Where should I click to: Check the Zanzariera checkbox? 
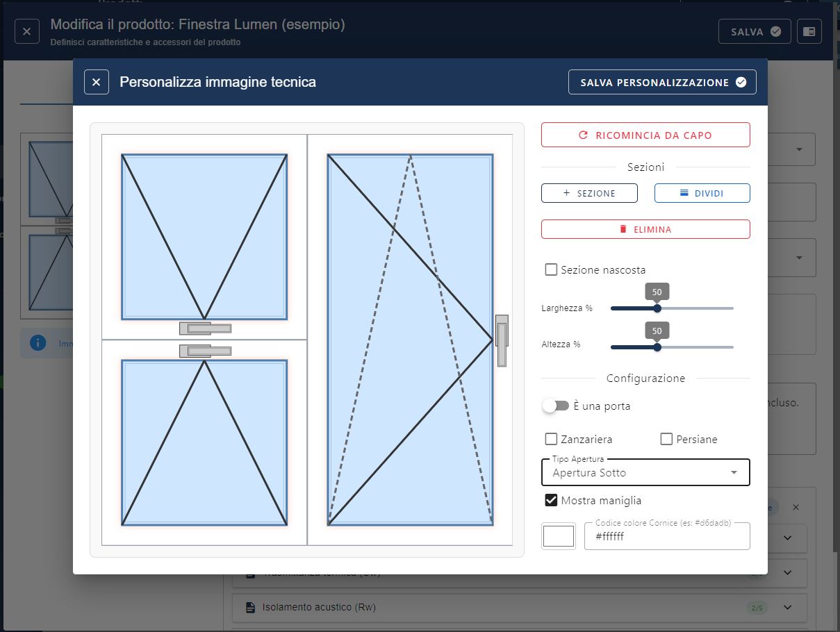point(551,439)
